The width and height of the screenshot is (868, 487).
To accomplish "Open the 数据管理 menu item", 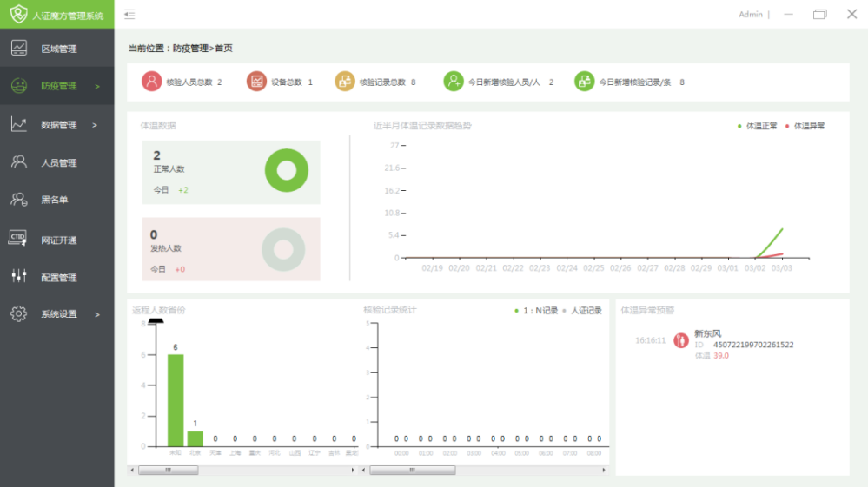I will [59, 125].
